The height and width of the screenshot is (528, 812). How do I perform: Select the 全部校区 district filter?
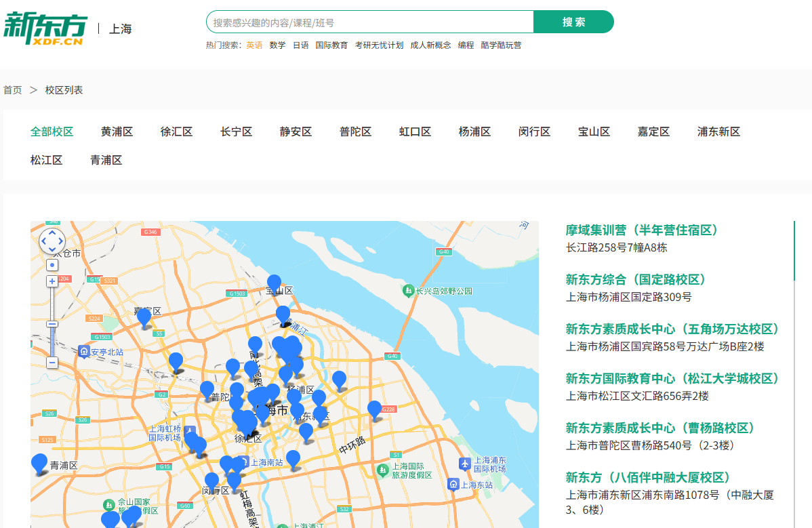tap(52, 131)
